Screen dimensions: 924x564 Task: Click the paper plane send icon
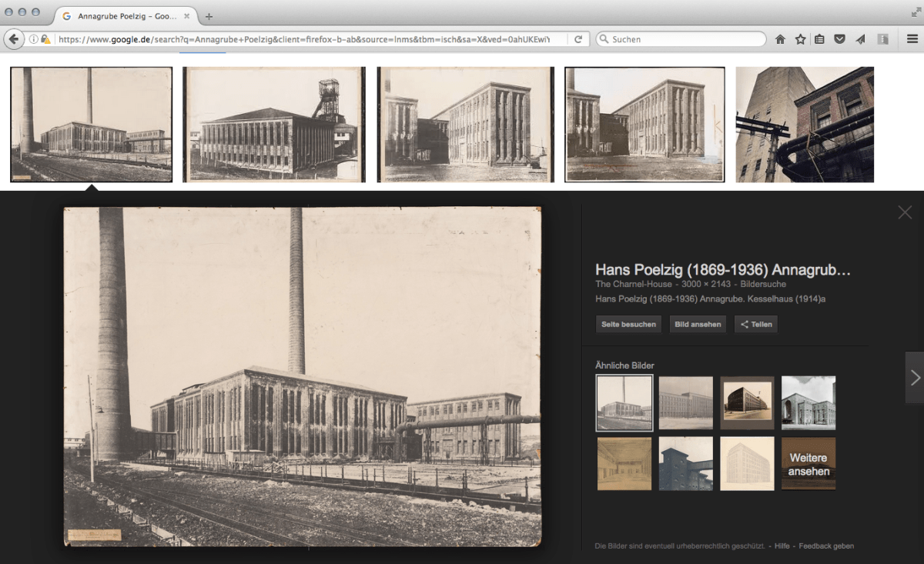860,39
